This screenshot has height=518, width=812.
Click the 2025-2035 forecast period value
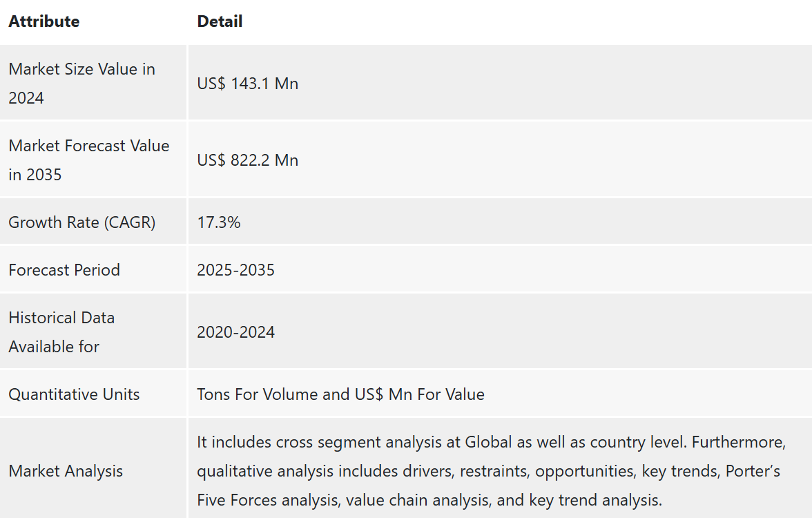point(235,270)
